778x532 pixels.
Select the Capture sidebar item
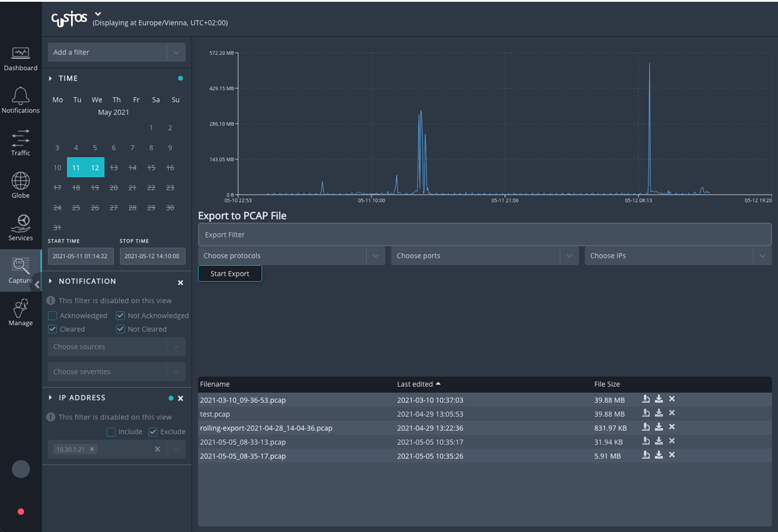click(21, 270)
